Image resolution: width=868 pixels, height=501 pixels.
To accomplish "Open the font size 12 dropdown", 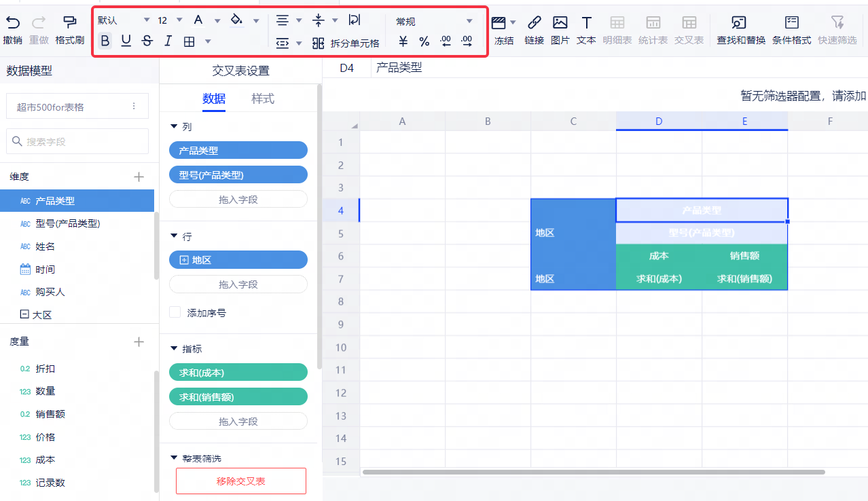I will [179, 20].
